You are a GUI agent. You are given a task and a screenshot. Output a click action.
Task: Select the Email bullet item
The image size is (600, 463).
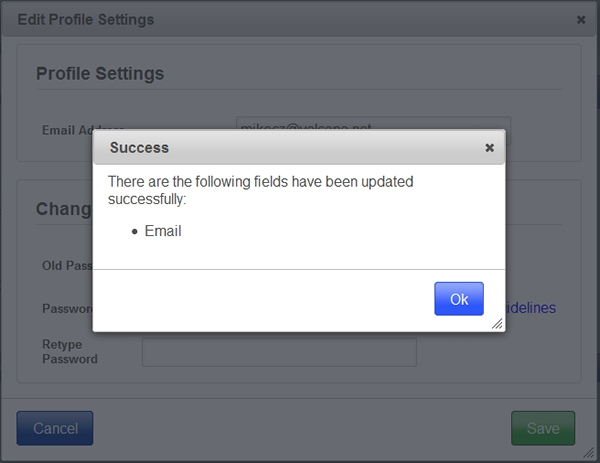(x=163, y=231)
